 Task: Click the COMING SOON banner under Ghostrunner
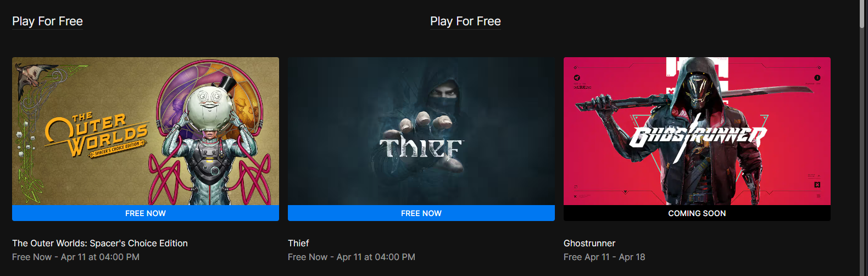click(697, 213)
